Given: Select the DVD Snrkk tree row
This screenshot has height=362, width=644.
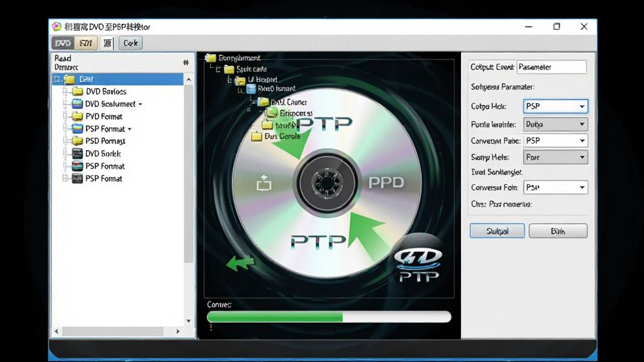Looking at the screenshot, I should pos(103,153).
